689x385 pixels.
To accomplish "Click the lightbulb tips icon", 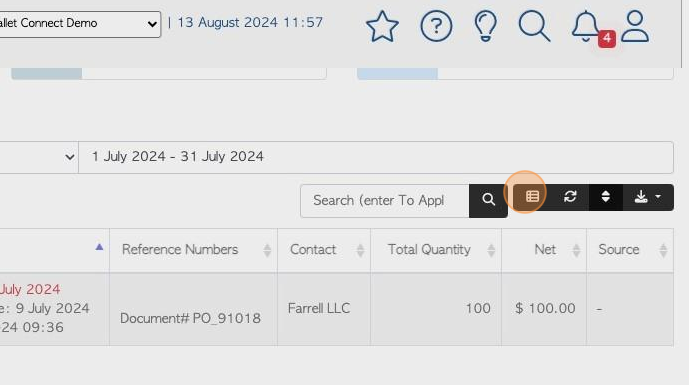I will coord(486,26).
